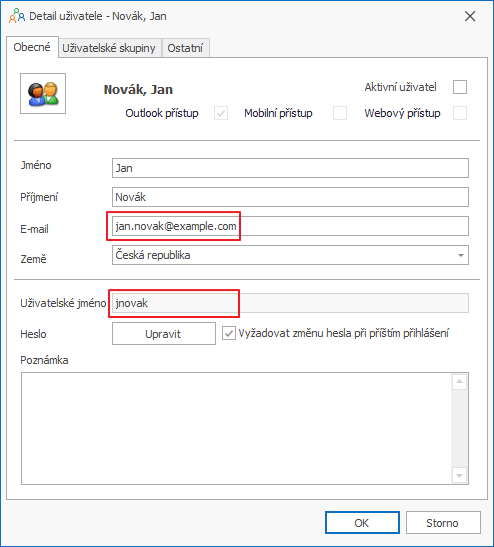494x547 pixels.
Task: Enable the Aktivní uživatel checkbox
Action: tap(460, 87)
